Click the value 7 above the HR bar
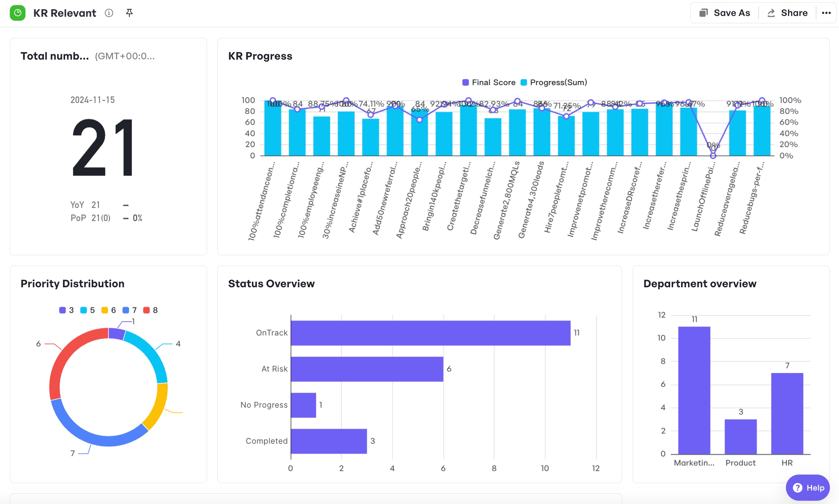Screen dimensions: 839x504 787,365
